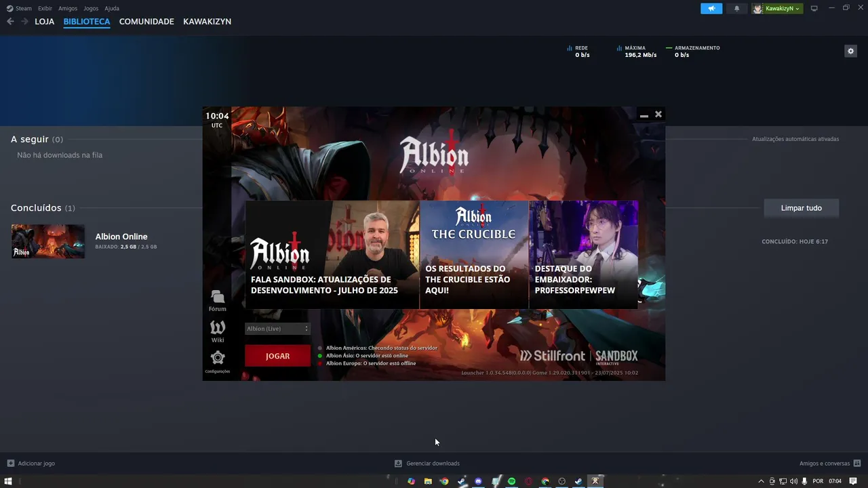Open the Ajuda menu
This screenshot has width=868, height=488.
point(112,8)
